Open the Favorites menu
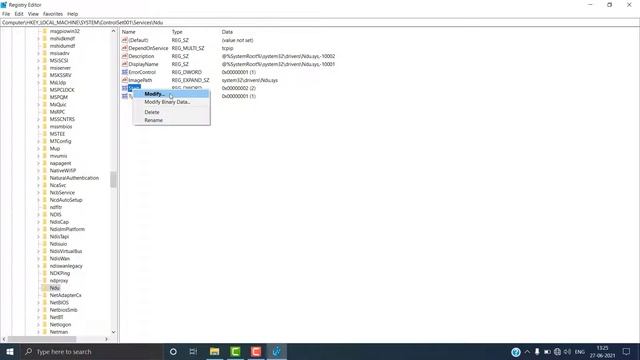The height and width of the screenshot is (360, 640). [x=53, y=14]
